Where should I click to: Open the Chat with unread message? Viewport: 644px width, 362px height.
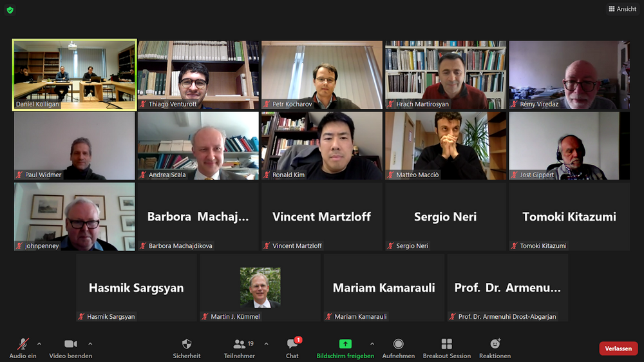pos(292,348)
